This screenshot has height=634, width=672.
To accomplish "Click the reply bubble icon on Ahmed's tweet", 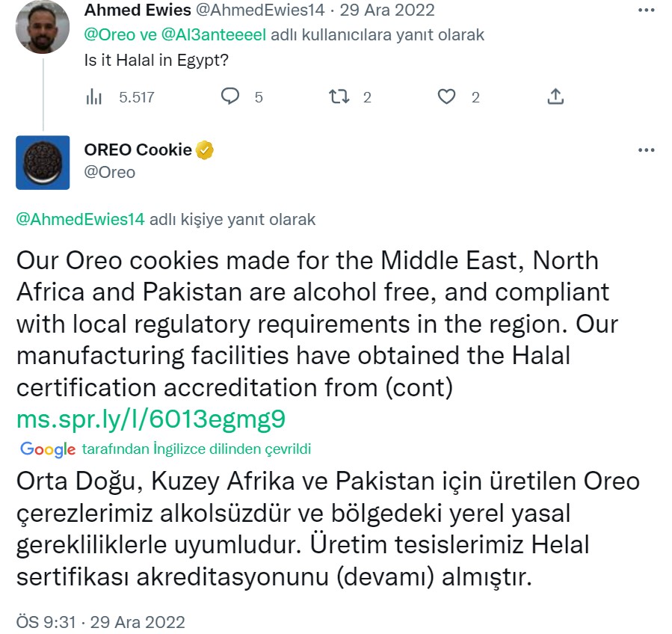I will [230, 96].
